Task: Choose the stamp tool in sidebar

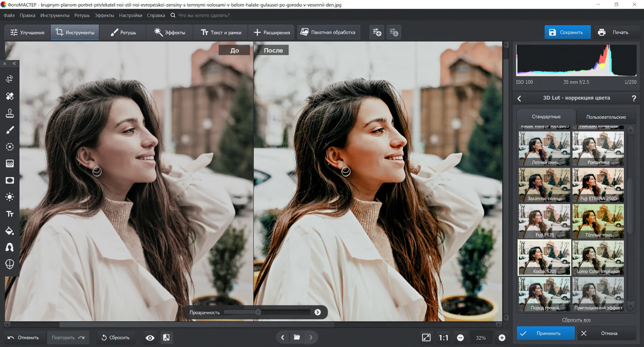Action: (x=10, y=113)
